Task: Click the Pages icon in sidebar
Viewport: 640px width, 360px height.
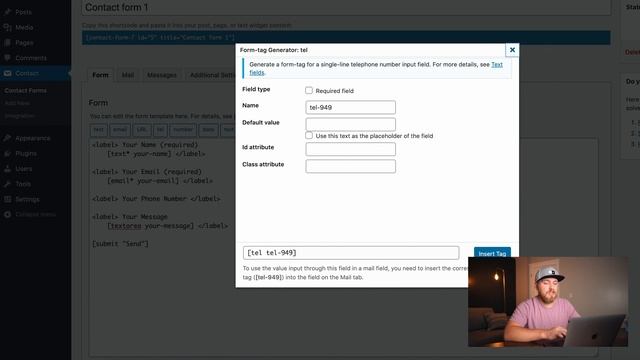Action: (7, 42)
